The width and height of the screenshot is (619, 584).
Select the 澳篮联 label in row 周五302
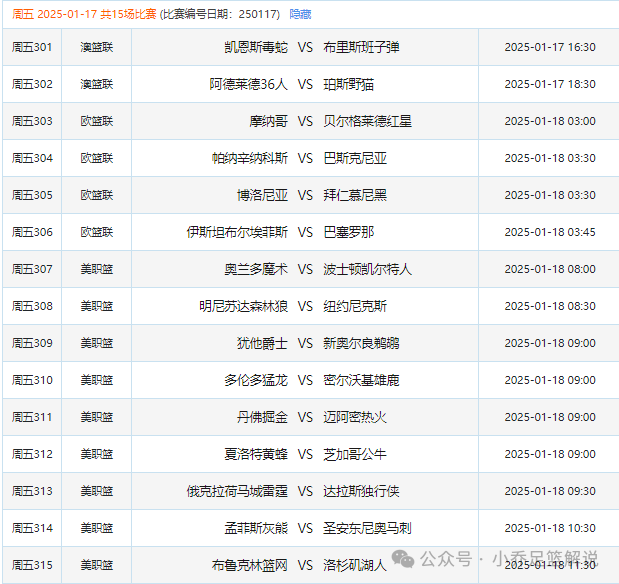coord(97,84)
